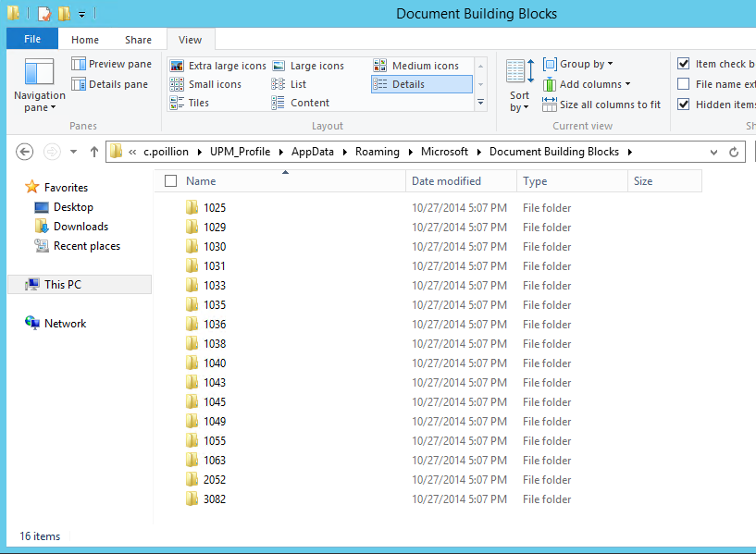Select folder 1033 in the list
756x554 pixels.
pos(215,286)
